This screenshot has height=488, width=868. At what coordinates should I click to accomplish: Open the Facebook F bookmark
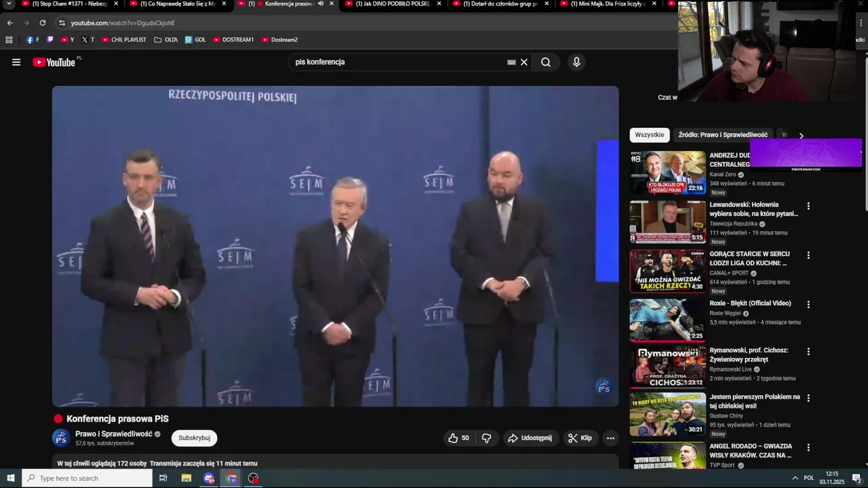coord(33,39)
